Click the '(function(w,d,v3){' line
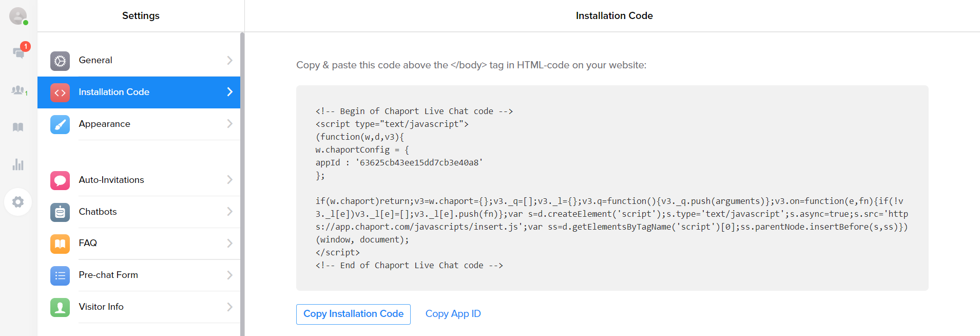The width and height of the screenshot is (980, 336). pos(359,137)
